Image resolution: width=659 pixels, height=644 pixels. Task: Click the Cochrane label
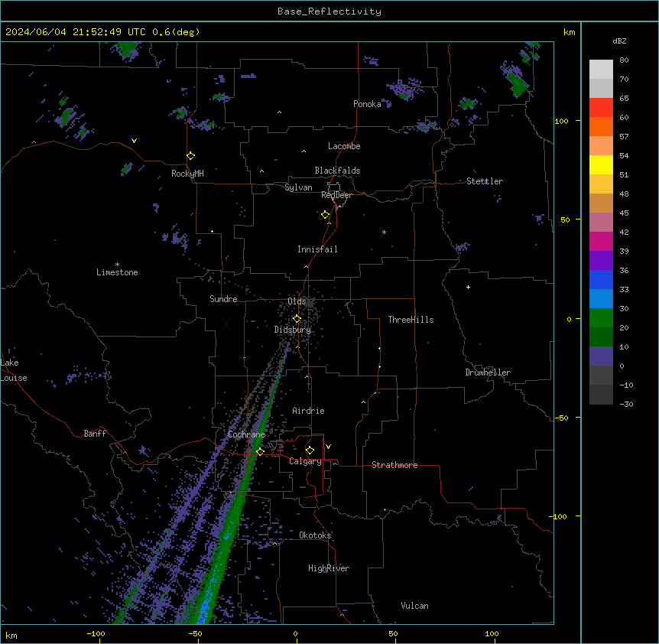246,434
